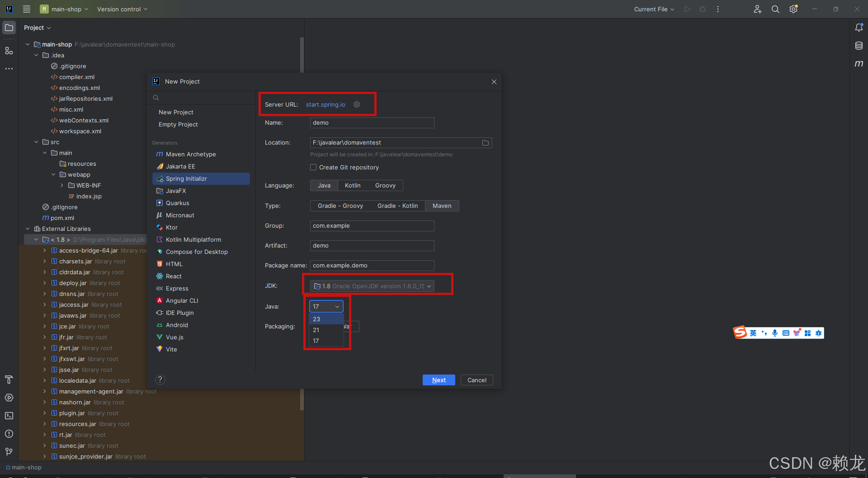Toggle Sogou voice input microphone

(x=775, y=333)
